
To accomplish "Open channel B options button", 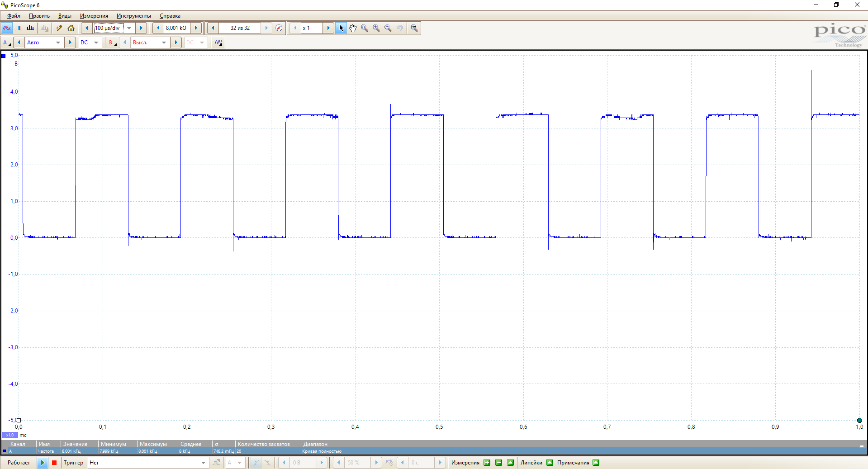I will coord(112,43).
